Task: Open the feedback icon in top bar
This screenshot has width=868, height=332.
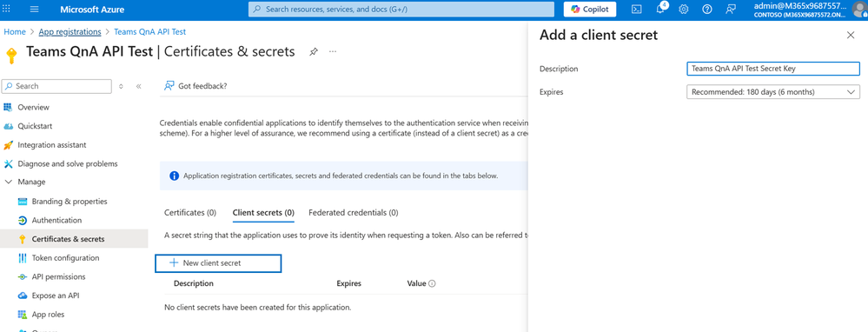Action: [x=731, y=10]
